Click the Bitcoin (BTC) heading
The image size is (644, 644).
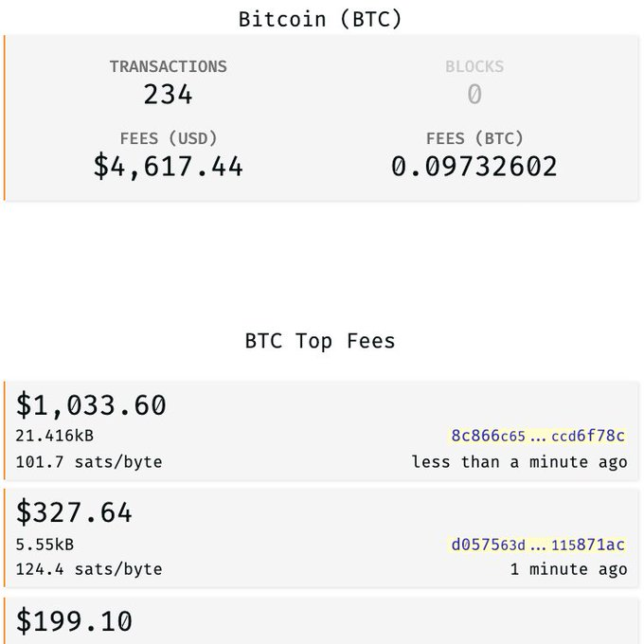[320, 20]
